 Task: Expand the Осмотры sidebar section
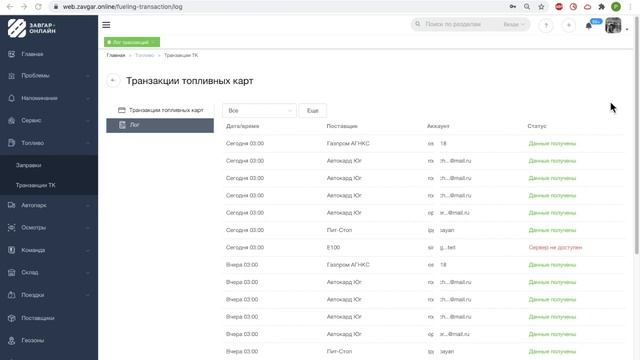coord(87,227)
